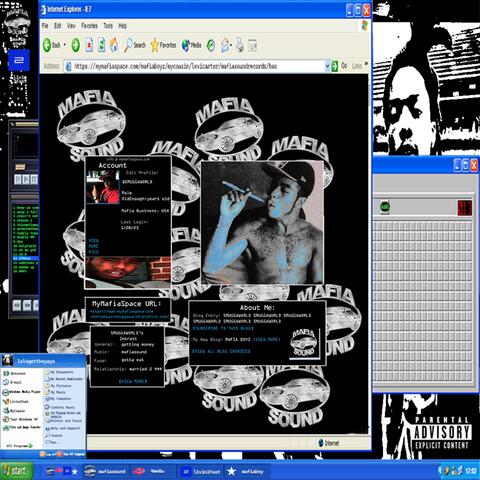Click the system tray volume icon
The width and height of the screenshot is (480, 480).
click(447, 471)
